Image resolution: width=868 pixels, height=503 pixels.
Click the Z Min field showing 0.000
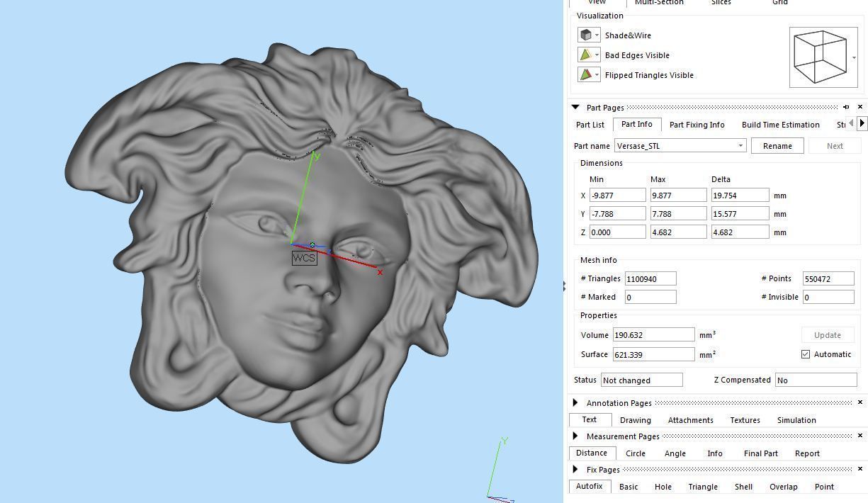pyautogui.click(x=617, y=232)
